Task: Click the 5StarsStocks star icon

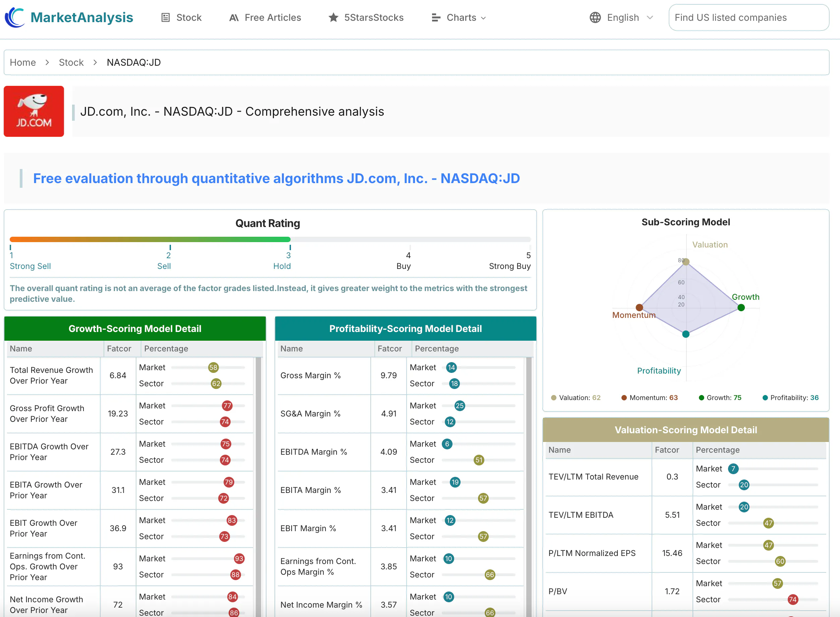Action: pyautogui.click(x=334, y=17)
